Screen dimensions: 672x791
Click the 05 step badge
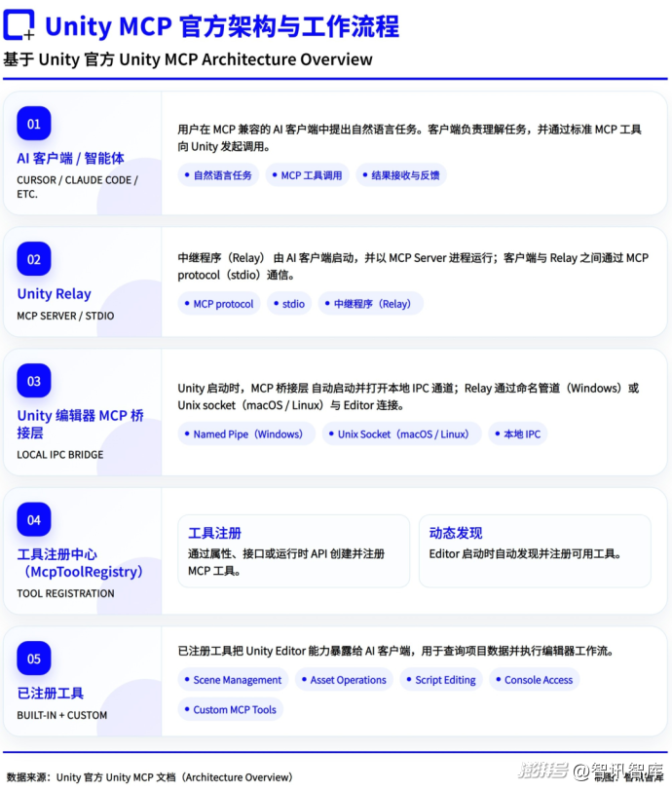pyautogui.click(x=34, y=658)
